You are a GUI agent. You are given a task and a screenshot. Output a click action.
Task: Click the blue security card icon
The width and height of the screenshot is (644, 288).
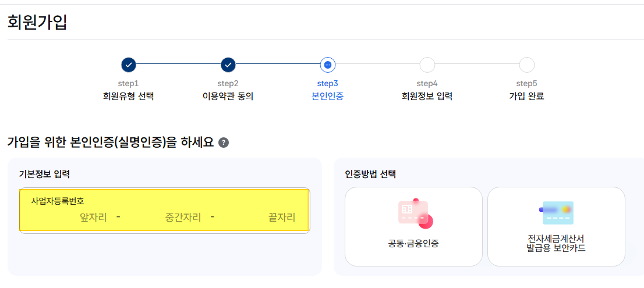click(x=556, y=213)
